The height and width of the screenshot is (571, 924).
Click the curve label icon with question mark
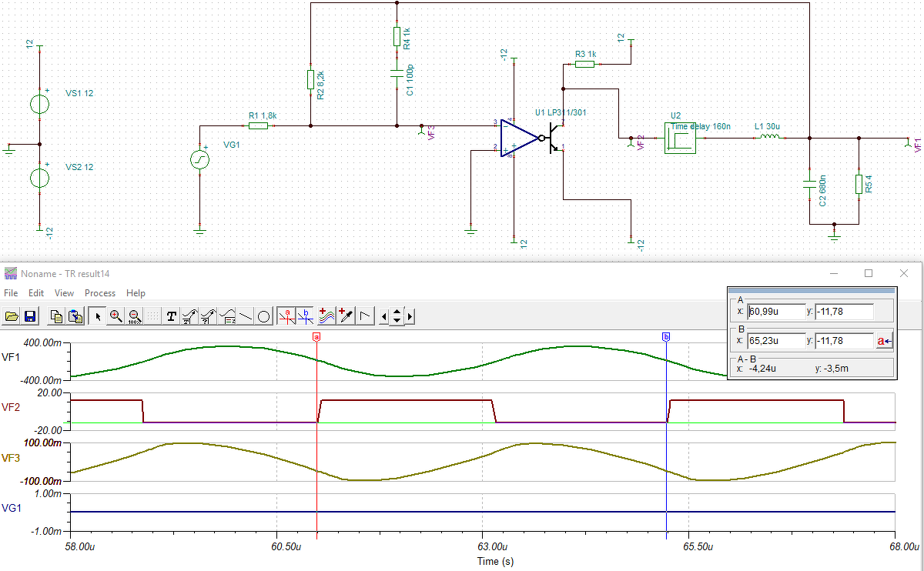pos(208,316)
